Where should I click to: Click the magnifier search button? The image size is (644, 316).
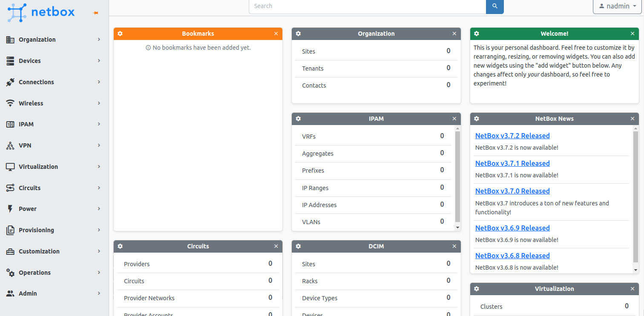494,6
